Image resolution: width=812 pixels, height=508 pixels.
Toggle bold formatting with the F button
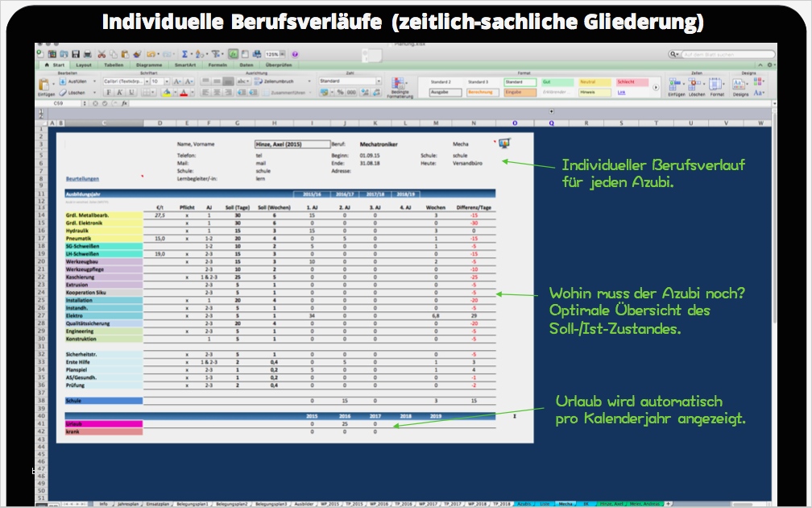[109, 94]
